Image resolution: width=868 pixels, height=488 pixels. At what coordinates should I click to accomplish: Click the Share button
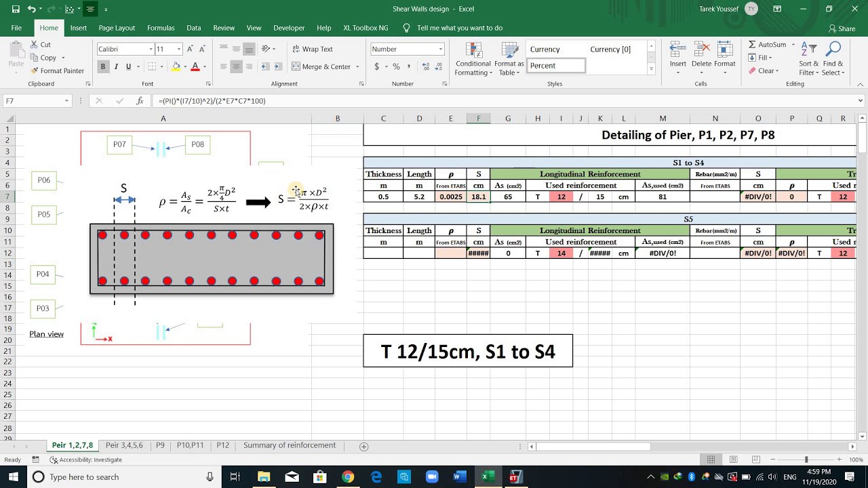point(842,28)
